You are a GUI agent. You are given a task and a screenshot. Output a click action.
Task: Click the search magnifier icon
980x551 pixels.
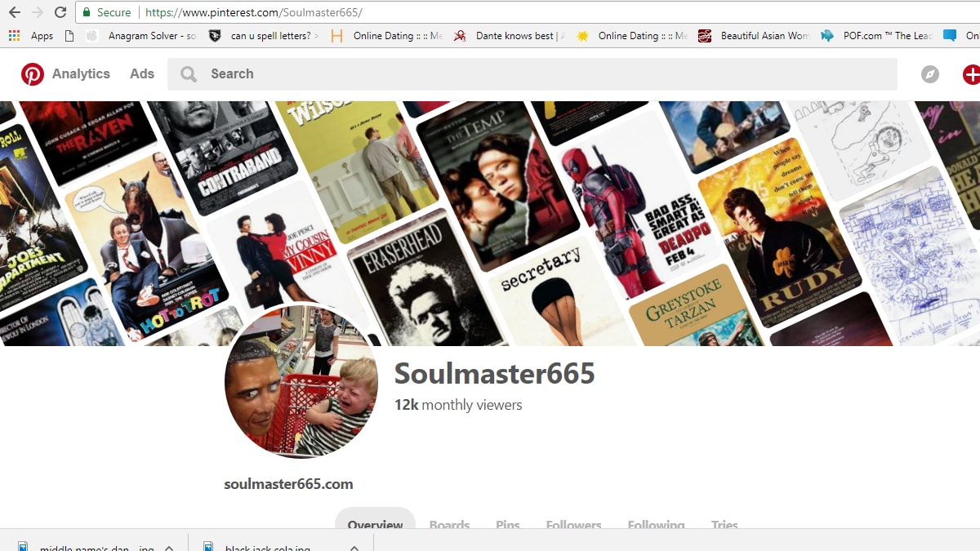[x=189, y=74]
